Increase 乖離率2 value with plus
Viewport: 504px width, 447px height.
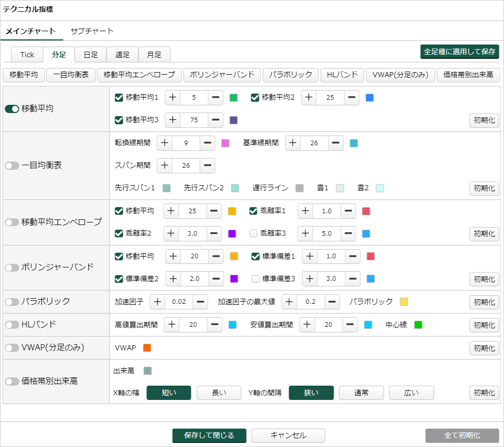[171, 234]
